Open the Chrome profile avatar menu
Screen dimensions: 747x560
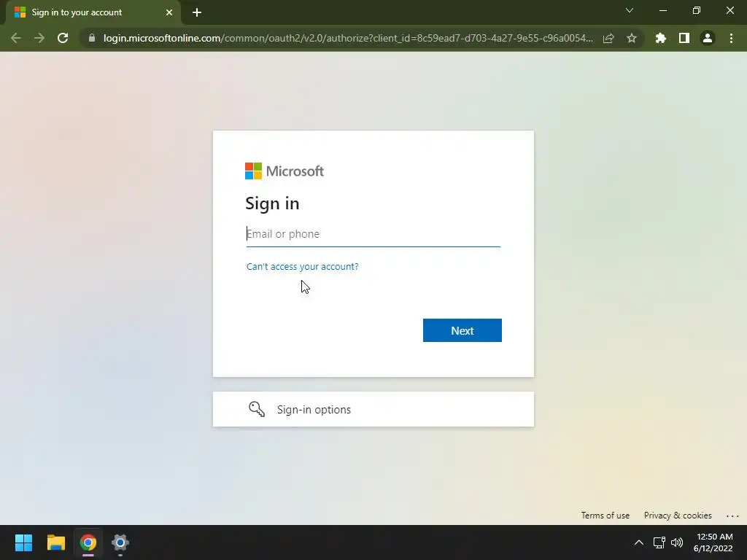(708, 38)
